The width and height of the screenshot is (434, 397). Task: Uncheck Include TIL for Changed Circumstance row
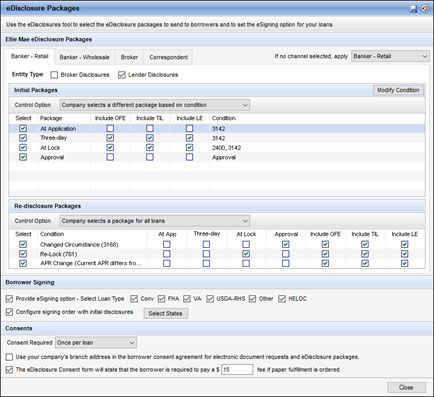point(365,244)
